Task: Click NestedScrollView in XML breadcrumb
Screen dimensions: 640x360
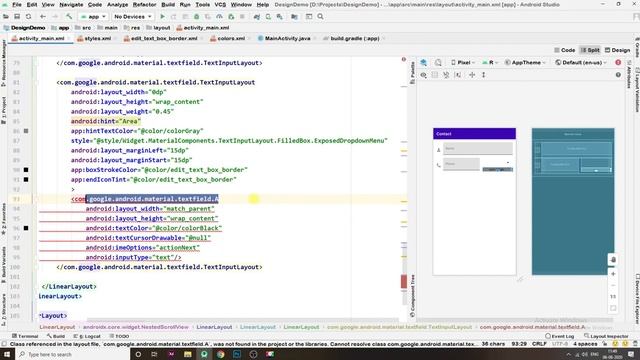Action: (136, 327)
